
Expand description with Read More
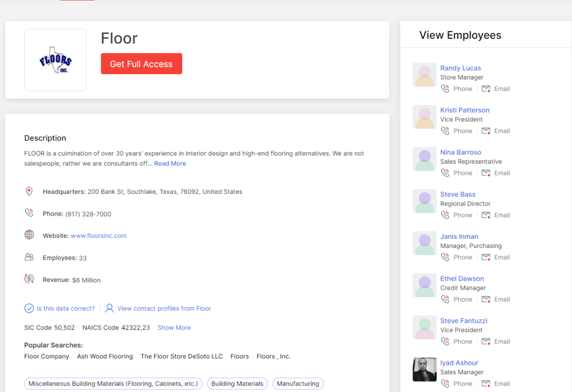click(x=170, y=164)
